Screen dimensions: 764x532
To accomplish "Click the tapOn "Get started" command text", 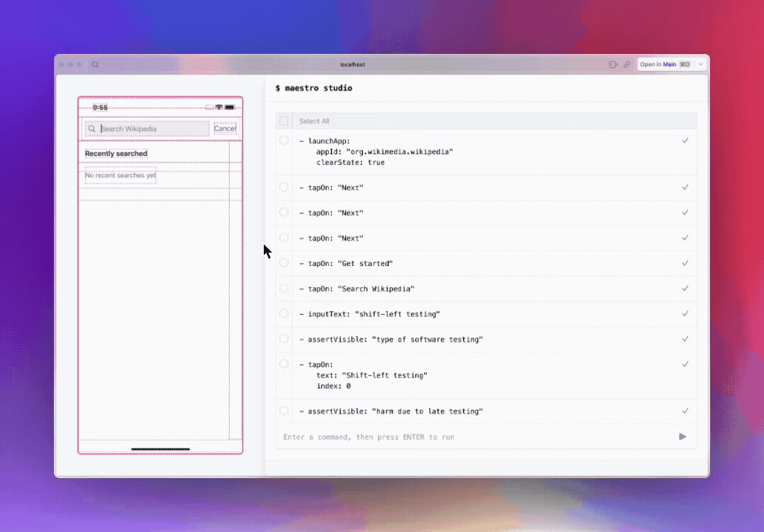I will click(346, 264).
